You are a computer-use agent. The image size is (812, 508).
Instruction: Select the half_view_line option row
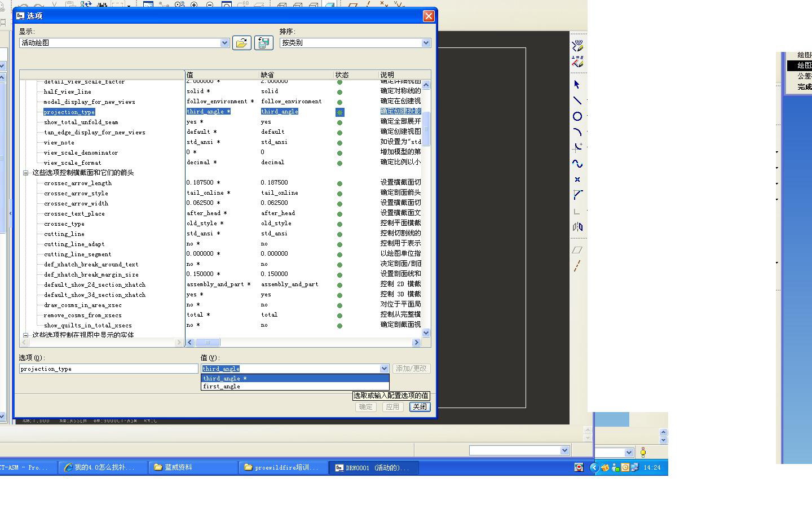coord(68,92)
